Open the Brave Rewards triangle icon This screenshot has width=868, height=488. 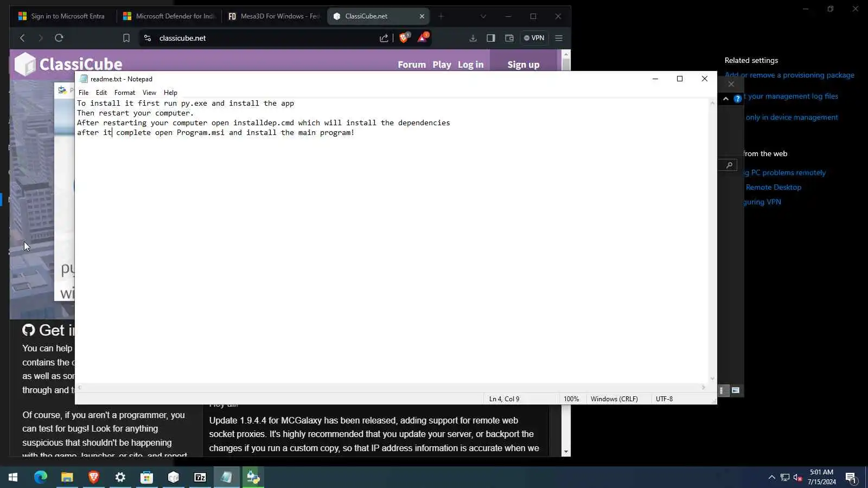point(423,37)
